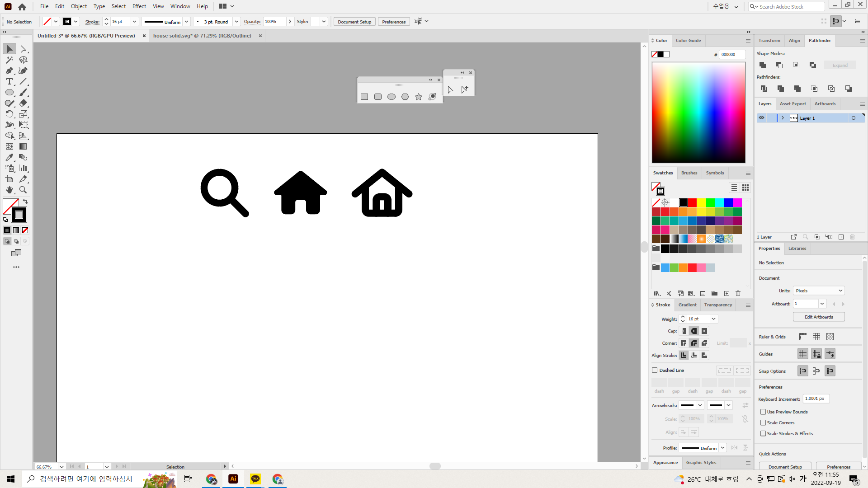
Task: Pick a color in the Color panel spectrum
Action: click(698, 113)
